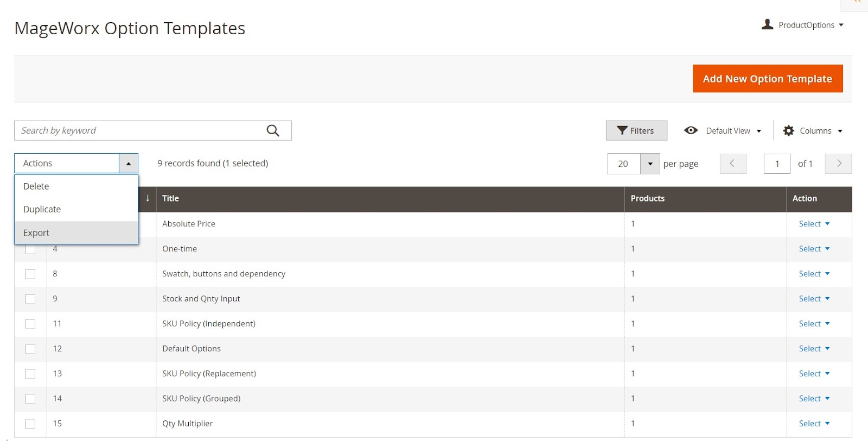Open Select action for Stock and Qnty Input
The image size is (868, 441).
814,299
